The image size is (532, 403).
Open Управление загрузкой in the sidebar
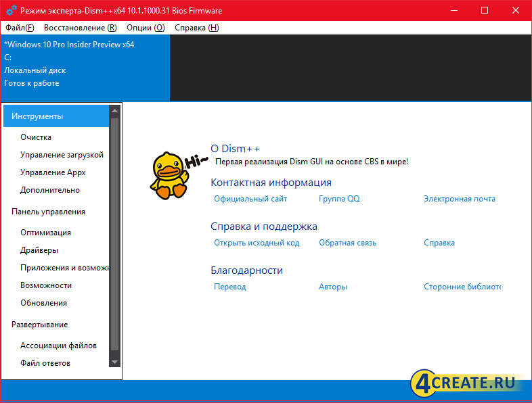[62, 155]
